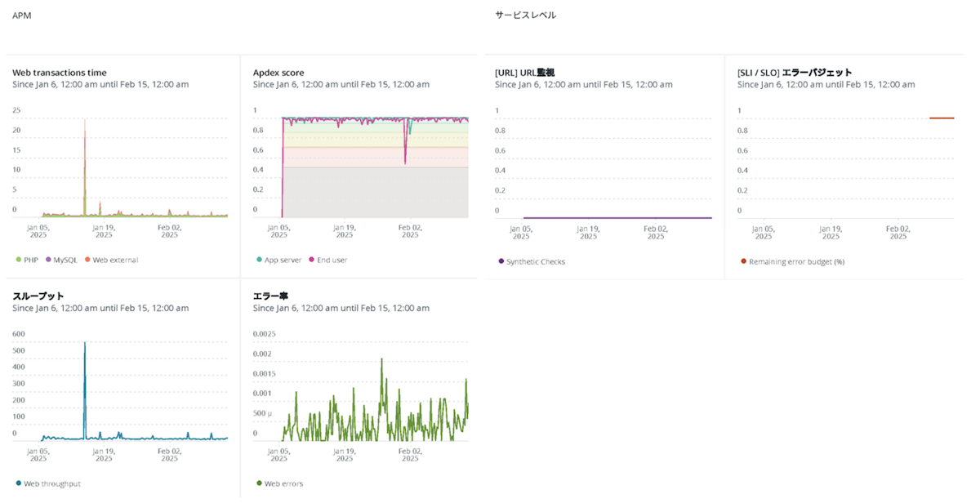Toggle the MySQL legend item
The image size is (980, 503).
63,260
